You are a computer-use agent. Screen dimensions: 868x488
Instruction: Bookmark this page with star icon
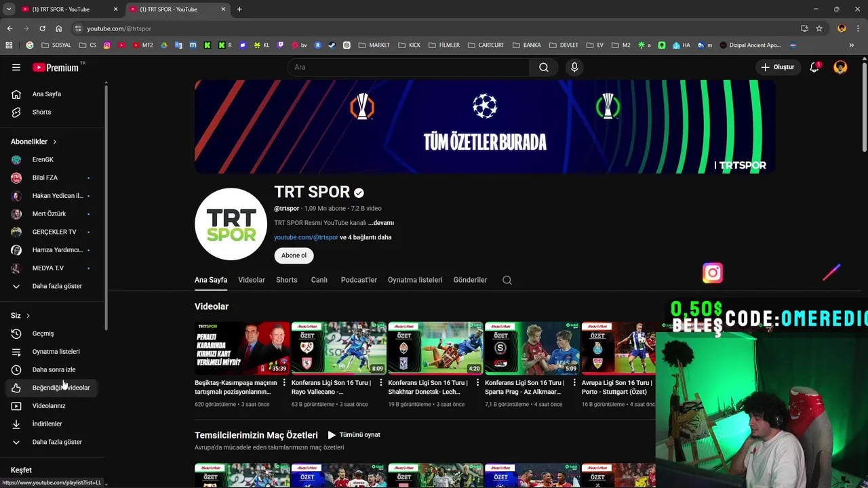tap(819, 28)
